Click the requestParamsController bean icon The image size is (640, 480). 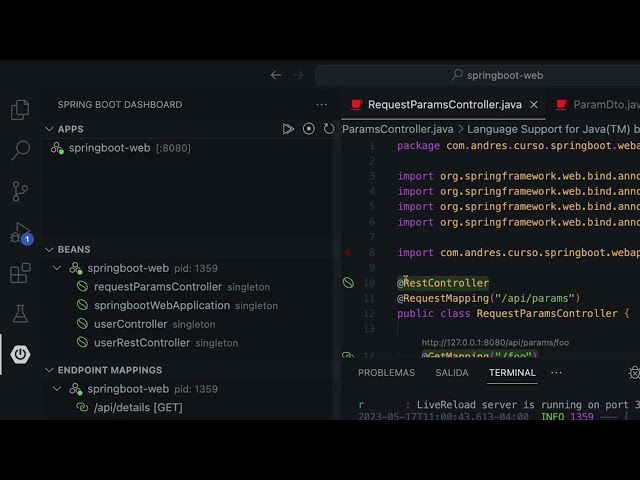click(x=82, y=287)
